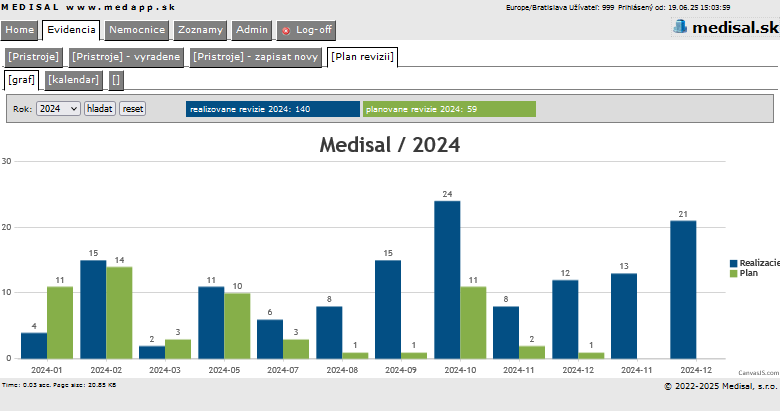Open the [Pristroje] - vyradene subtab
This screenshot has height=411, width=780.
[x=126, y=57]
